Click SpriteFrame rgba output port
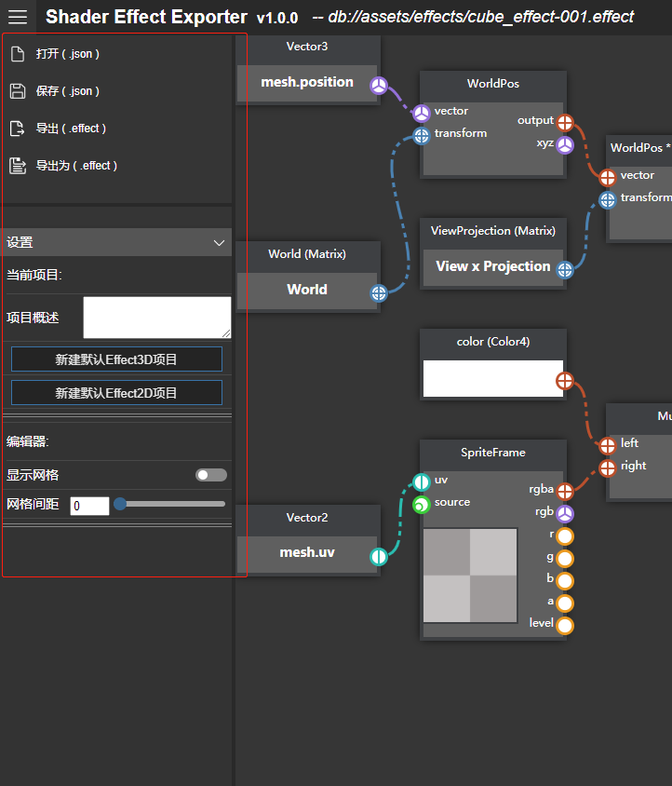The height and width of the screenshot is (786, 672). [x=565, y=491]
